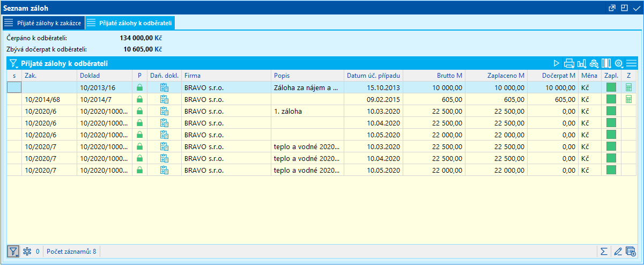This screenshot has height=265, width=644.
Task: Click tax document icon in row 10/2013/16
Action: (165, 87)
